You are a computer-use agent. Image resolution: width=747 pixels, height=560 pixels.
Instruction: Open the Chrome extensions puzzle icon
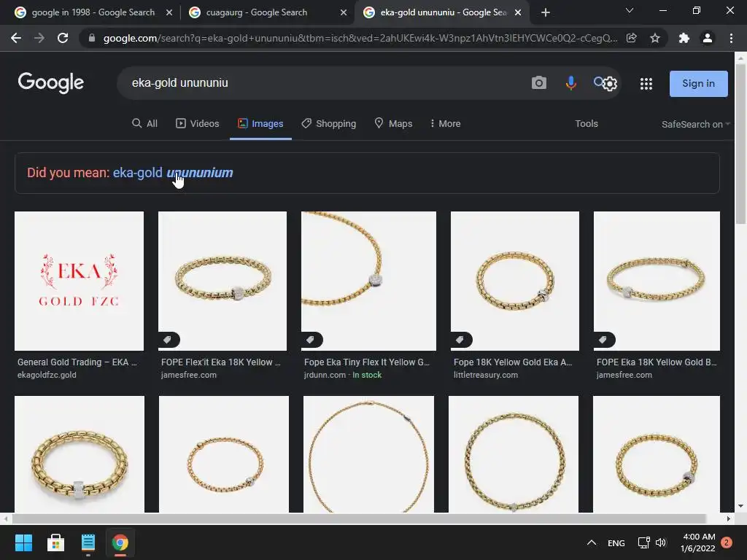pyautogui.click(x=684, y=38)
